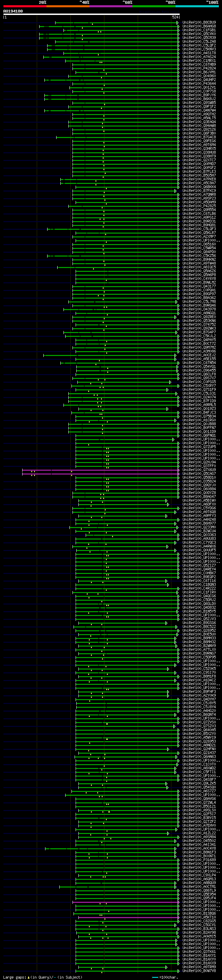
Task: Click the red 20% identity legend bar
Action: (x=25, y=6)
